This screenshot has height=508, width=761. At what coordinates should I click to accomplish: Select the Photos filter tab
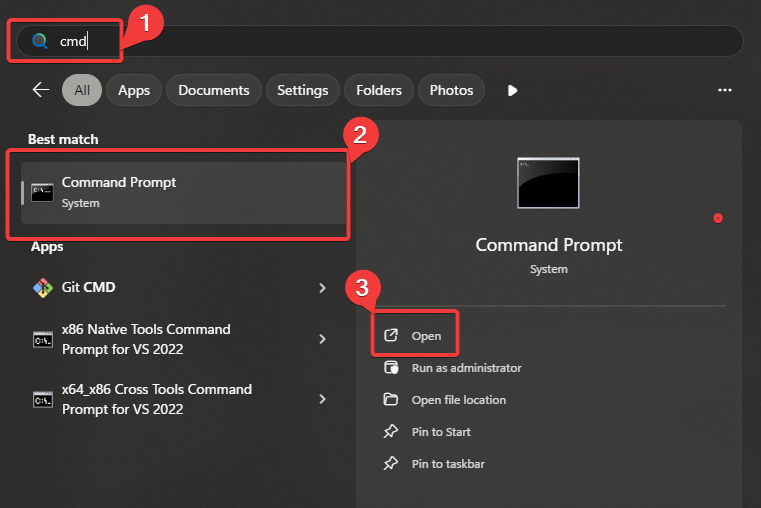pos(451,90)
